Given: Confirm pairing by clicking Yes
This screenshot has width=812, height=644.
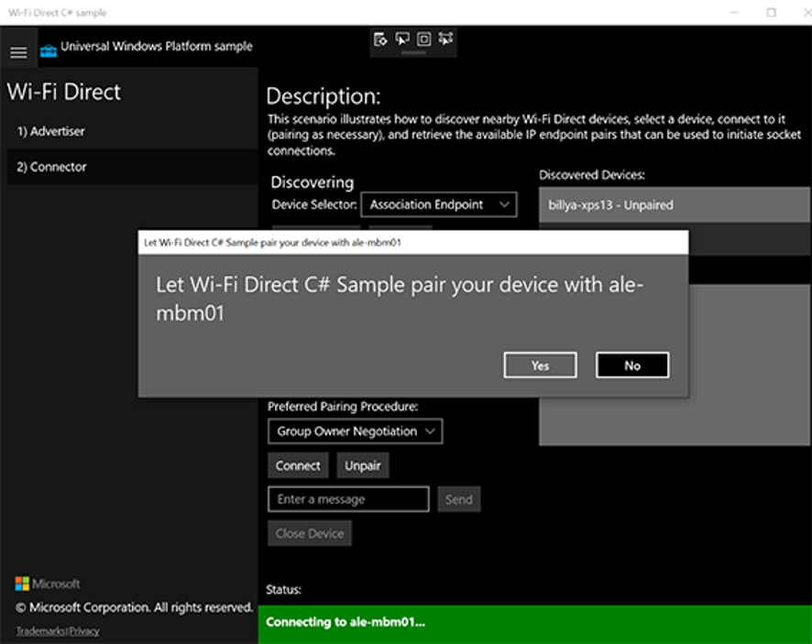Looking at the screenshot, I should click(540, 366).
